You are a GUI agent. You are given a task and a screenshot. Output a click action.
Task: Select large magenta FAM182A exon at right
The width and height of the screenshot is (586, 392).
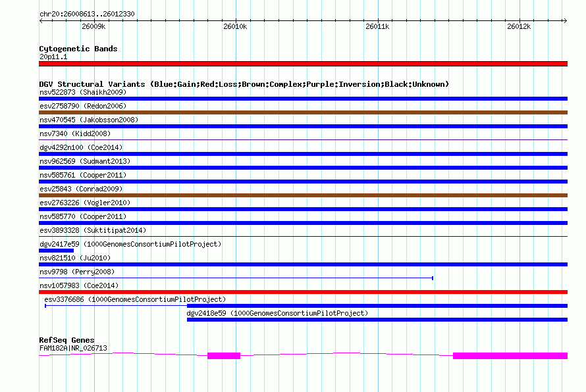click(x=510, y=356)
